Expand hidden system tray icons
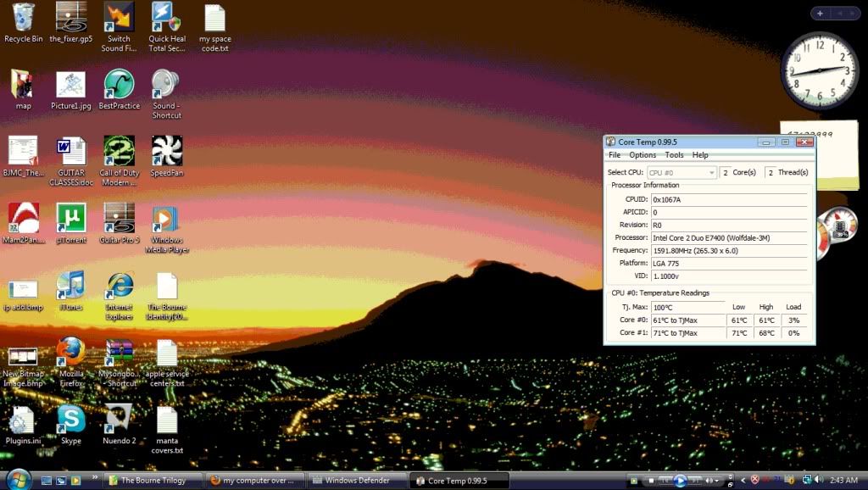The height and width of the screenshot is (490, 868). 742,479
